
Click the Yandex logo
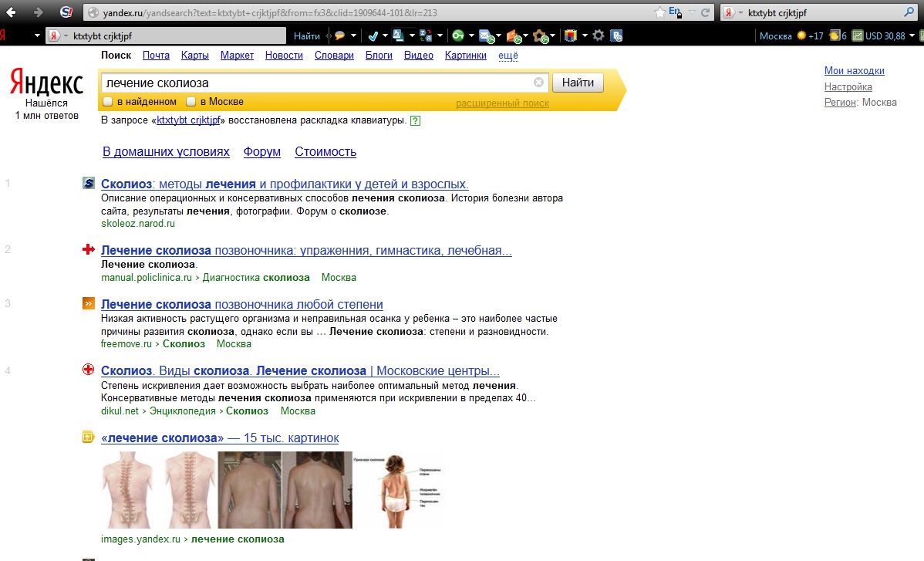(x=46, y=83)
